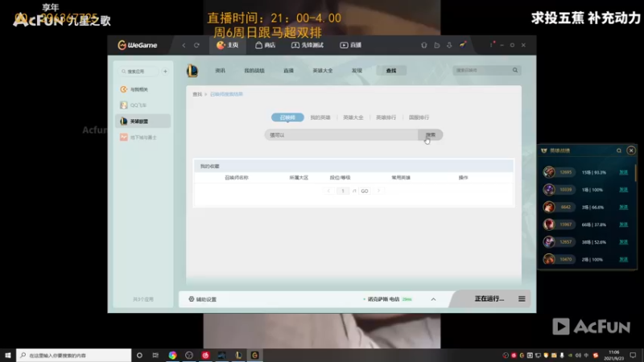
Task: Click the League of Legends logo icon
Action: tap(192, 71)
